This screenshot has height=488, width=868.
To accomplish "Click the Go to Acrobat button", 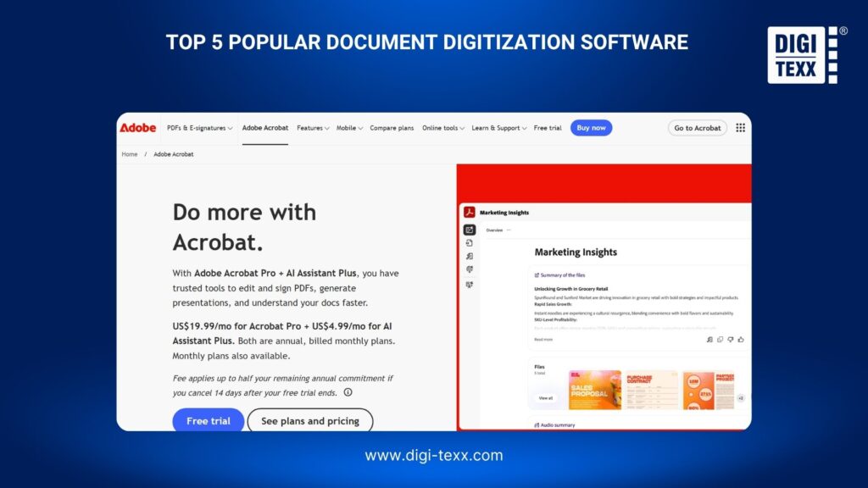I will tap(698, 128).
